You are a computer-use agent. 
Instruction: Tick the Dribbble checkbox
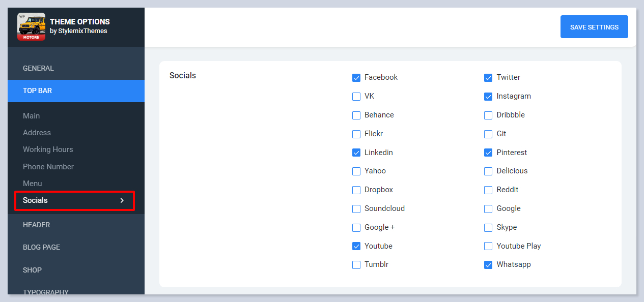point(488,115)
